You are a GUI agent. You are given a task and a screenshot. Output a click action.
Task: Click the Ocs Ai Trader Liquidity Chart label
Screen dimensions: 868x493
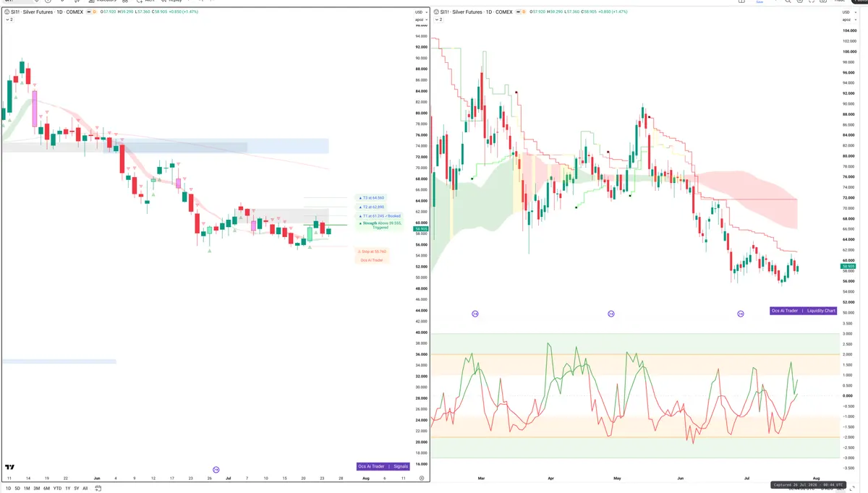pos(803,311)
